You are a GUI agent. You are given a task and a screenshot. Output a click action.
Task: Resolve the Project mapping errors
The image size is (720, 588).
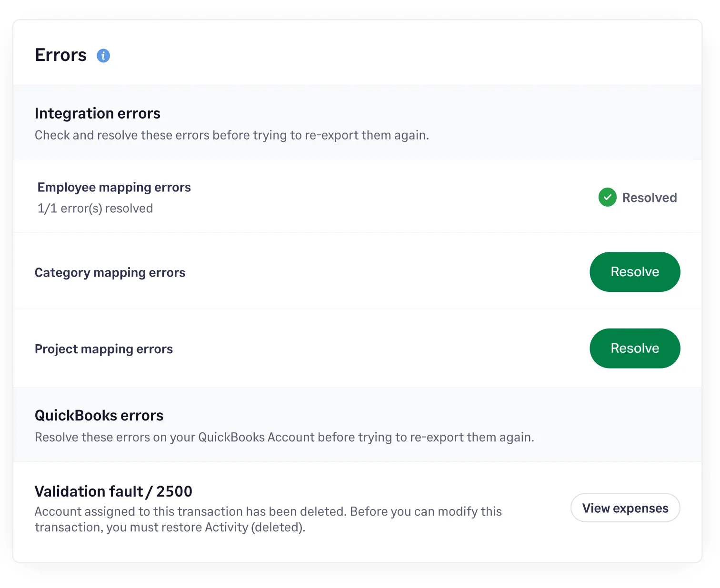635,348
